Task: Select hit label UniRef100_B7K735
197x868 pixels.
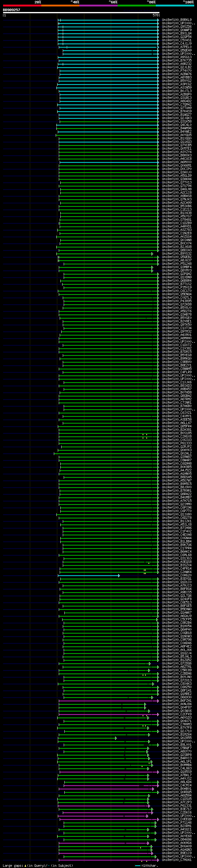Action: (177, 60)
